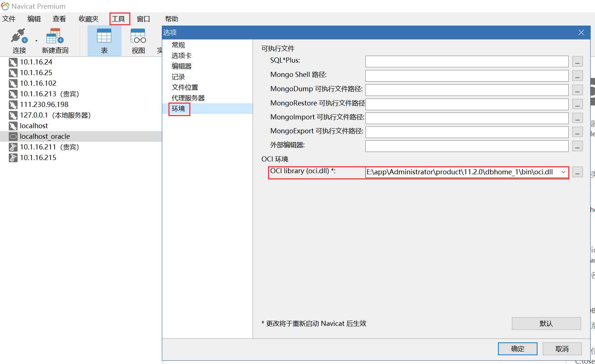Viewport: 595px width, 364px height.
Task: Select 编辑器 in the options list
Action: pyautogui.click(x=182, y=66)
